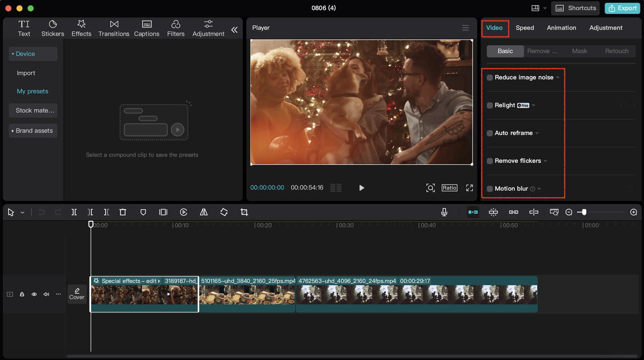Switch to the Speed tab
Image resolution: width=644 pixels, height=360 pixels.
[x=525, y=28]
